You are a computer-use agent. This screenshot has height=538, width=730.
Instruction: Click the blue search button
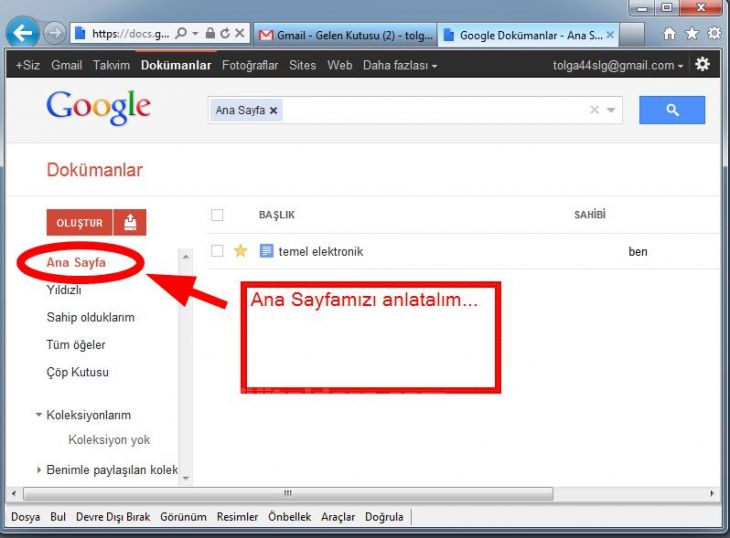672,110
